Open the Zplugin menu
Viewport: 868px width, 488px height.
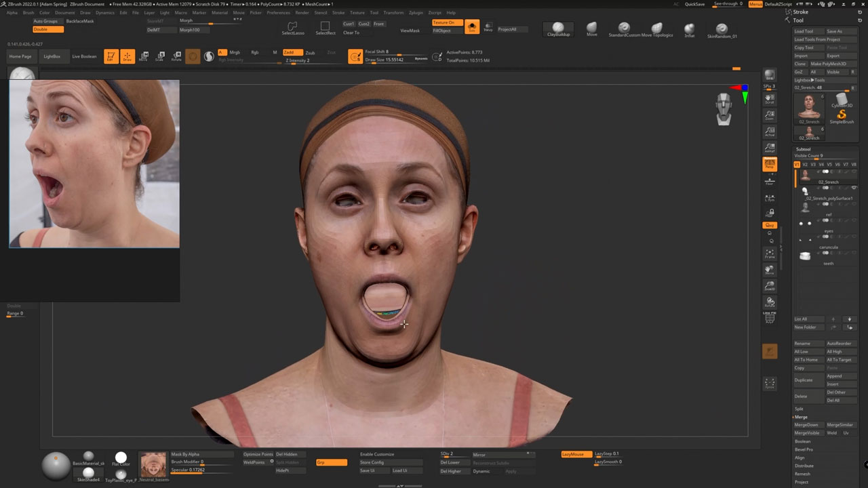pyautogui.click(x=416, y=12)
